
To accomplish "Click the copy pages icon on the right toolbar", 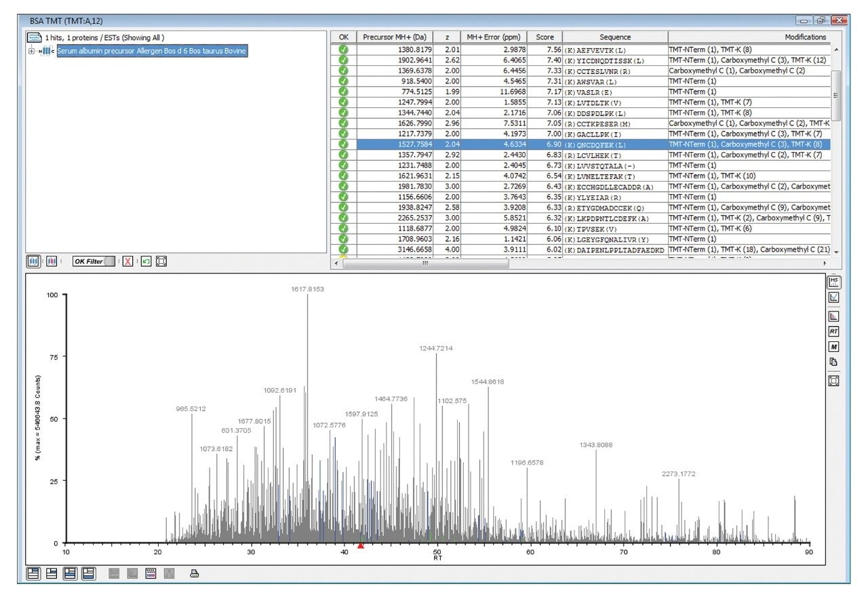I will pyautogui.click(x=834, y=362).
